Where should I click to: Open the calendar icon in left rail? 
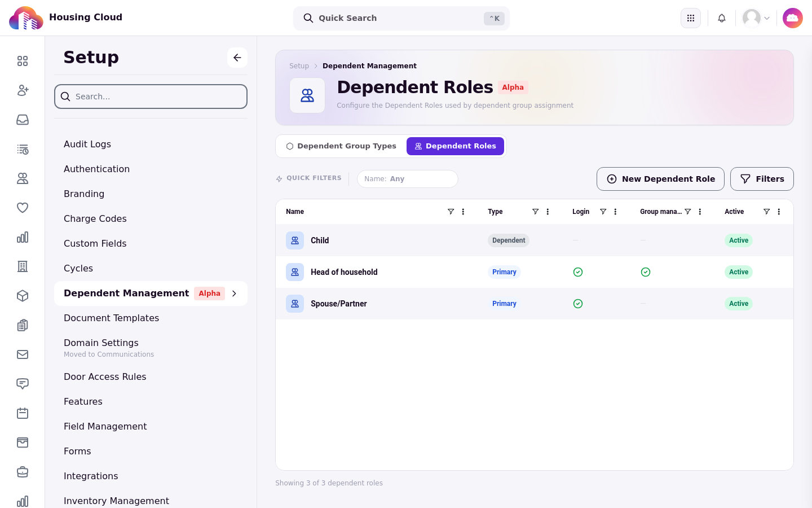pos(23,413)
